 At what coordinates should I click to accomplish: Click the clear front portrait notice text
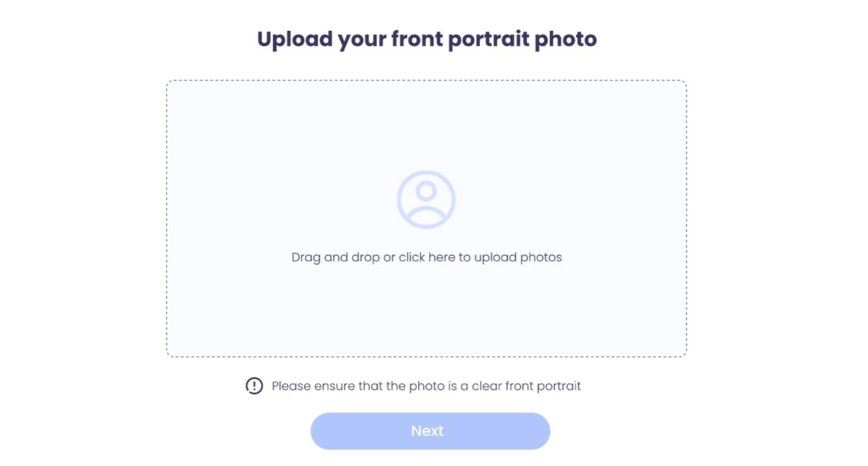click(x=426, y=386)
